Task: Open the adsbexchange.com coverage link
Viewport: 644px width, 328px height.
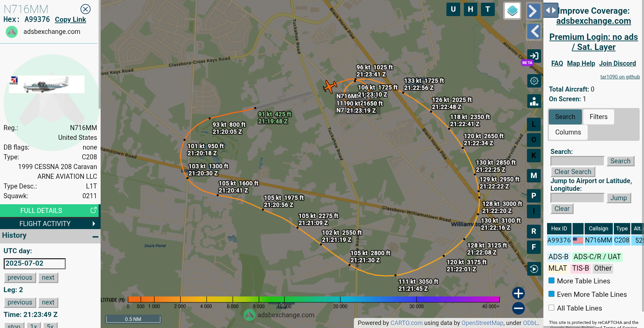Action: click(x=593, y=21)
